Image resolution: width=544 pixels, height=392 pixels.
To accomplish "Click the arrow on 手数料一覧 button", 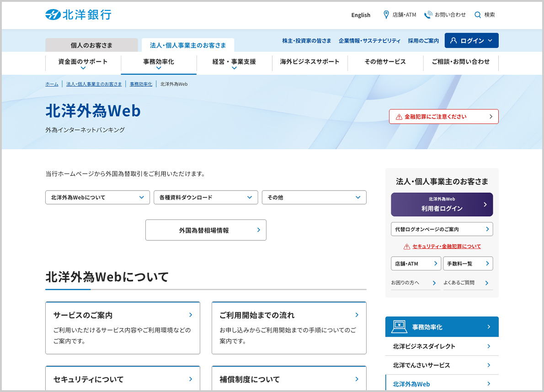I will (487, 264).
